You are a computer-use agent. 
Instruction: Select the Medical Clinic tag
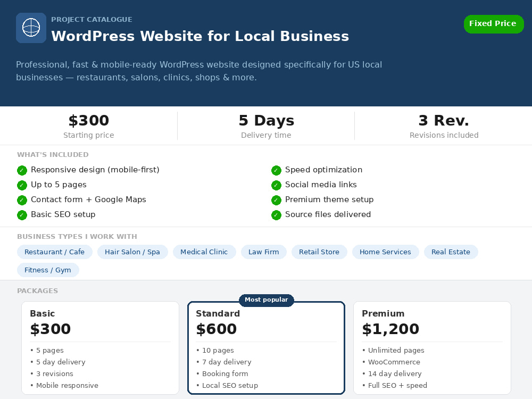pyautogui.click(x=204, y=252)
